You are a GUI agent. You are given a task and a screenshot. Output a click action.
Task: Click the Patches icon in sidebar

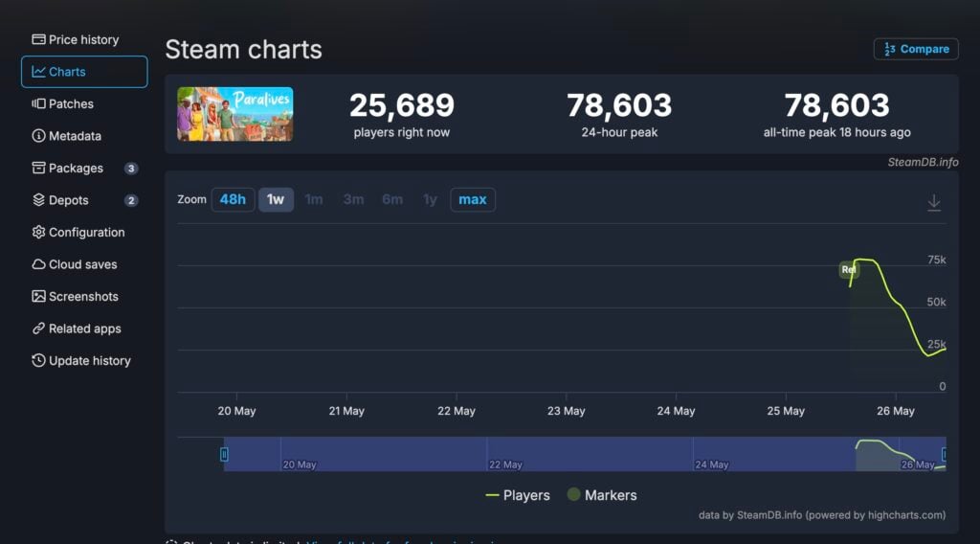coord(38,103)
